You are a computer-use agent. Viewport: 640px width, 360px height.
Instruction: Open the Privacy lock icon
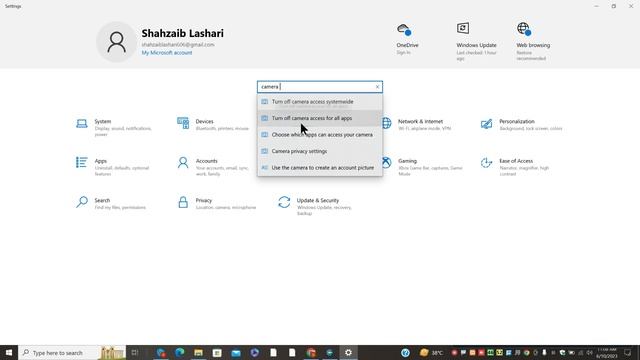click(x=183, y=202)
